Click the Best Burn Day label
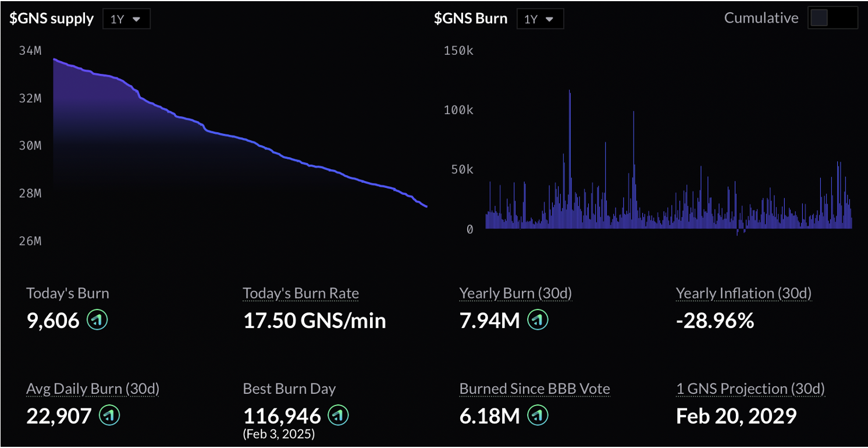868x448 pixels. pos(289,389)
